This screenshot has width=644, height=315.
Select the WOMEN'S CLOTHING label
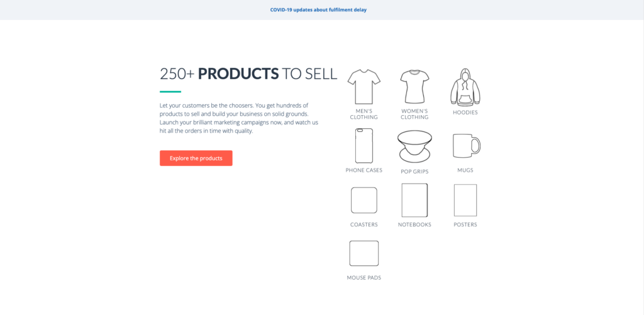tap(415, 114)
